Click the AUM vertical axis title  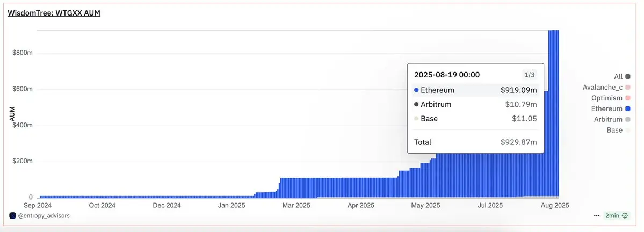tap(12, 114)
